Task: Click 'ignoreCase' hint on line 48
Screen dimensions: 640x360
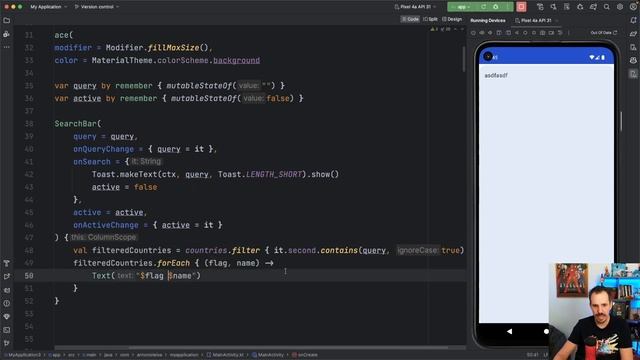Action: (x=417, y=250)
